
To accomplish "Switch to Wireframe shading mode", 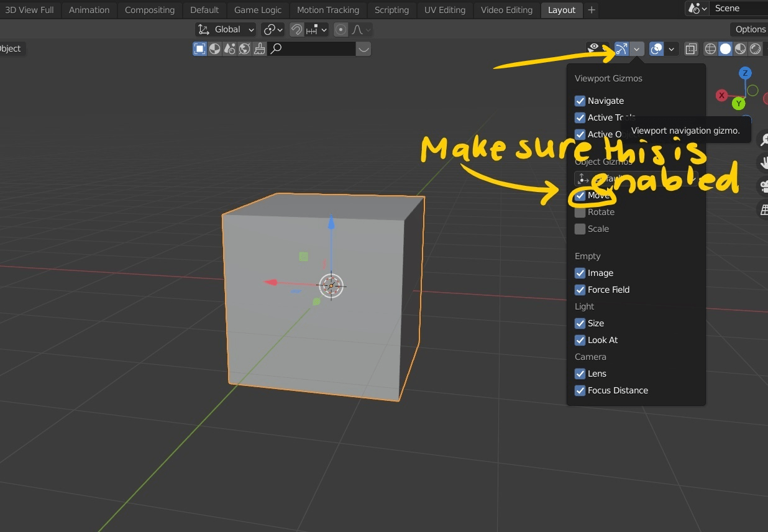I will [710, 48].
